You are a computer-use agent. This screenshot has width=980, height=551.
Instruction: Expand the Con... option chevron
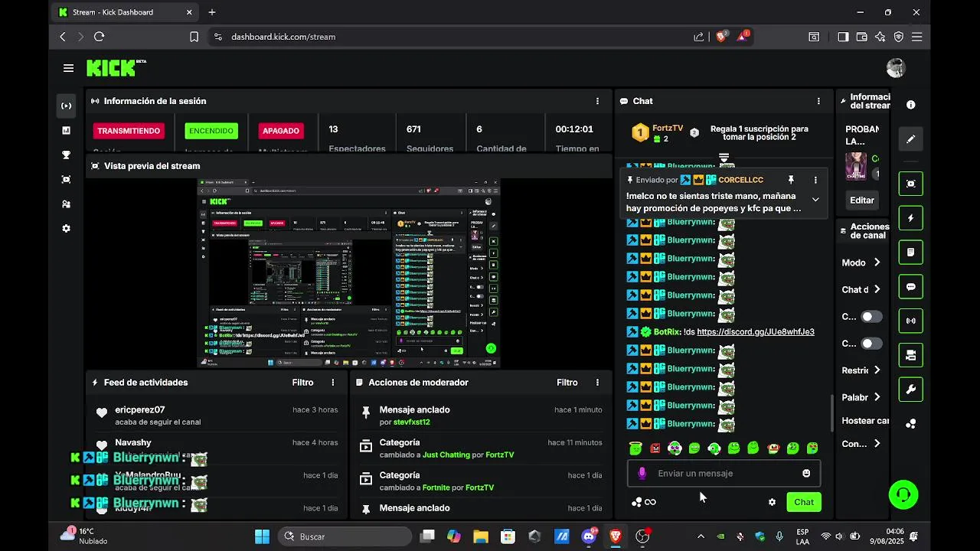[x=877, y=444]
